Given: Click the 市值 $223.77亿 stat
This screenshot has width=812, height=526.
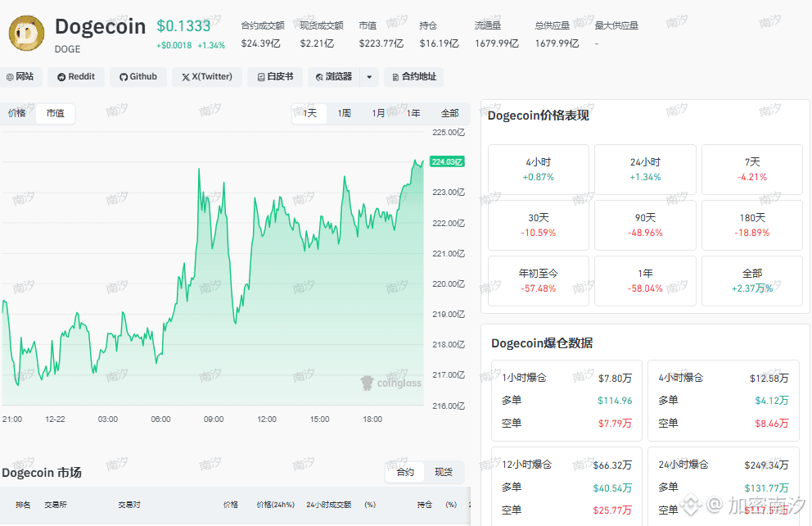Looking at the screenshot, I should pyautogui.click(x=381, y=34).
